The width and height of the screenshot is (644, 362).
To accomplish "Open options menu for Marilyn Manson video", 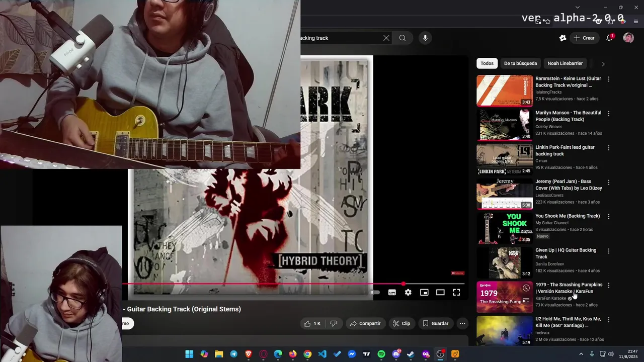I will (x=609, y=114).
